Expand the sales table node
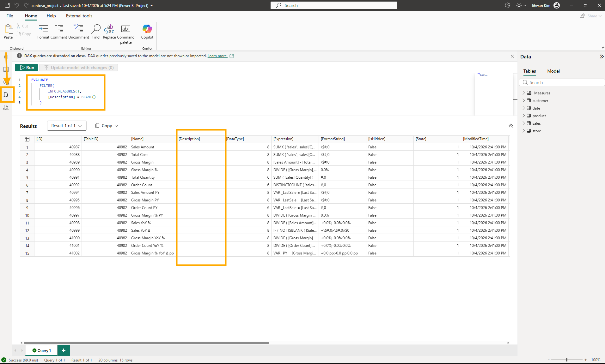Viewport: 605px width, 364px height. click(x=523, y=123)
